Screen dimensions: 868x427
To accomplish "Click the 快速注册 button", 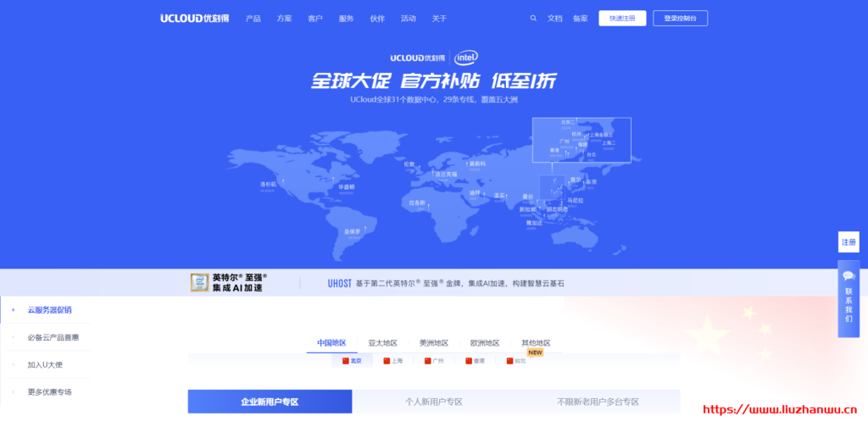I will coord(622,19).
